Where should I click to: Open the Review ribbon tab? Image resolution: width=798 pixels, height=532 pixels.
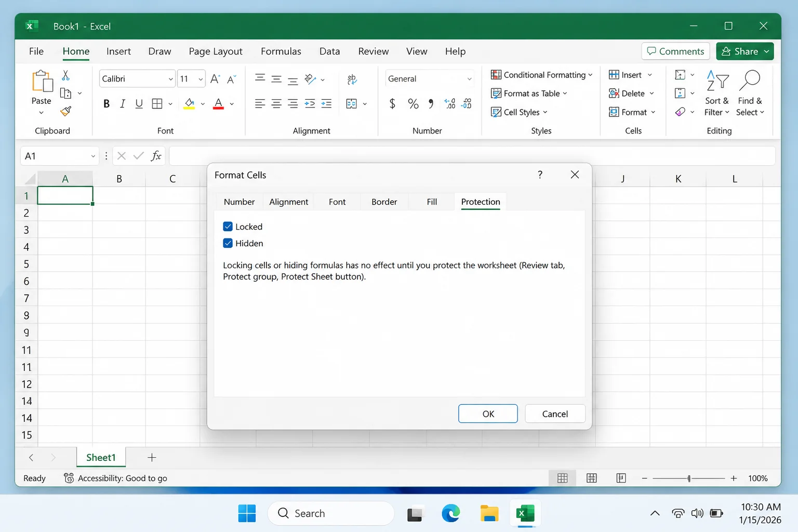point(374,51)
